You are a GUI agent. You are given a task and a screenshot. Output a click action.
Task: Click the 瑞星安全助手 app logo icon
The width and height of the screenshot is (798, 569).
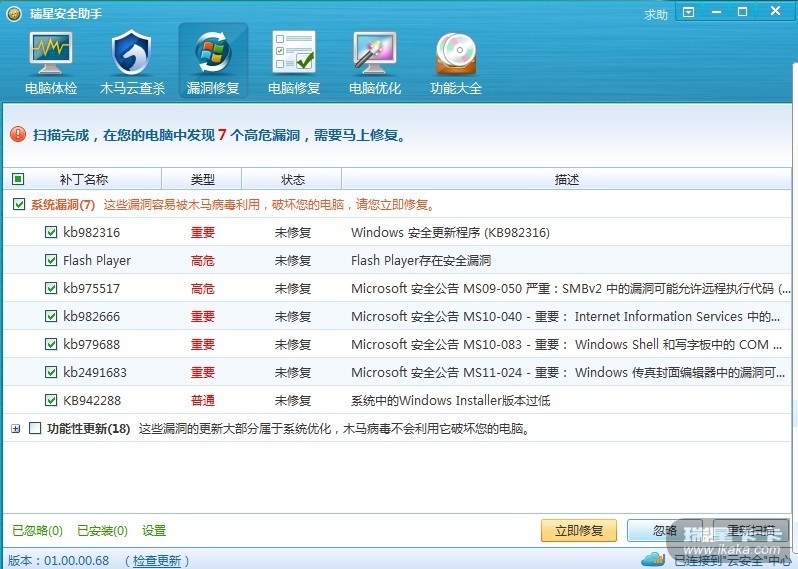pos(14,13)
